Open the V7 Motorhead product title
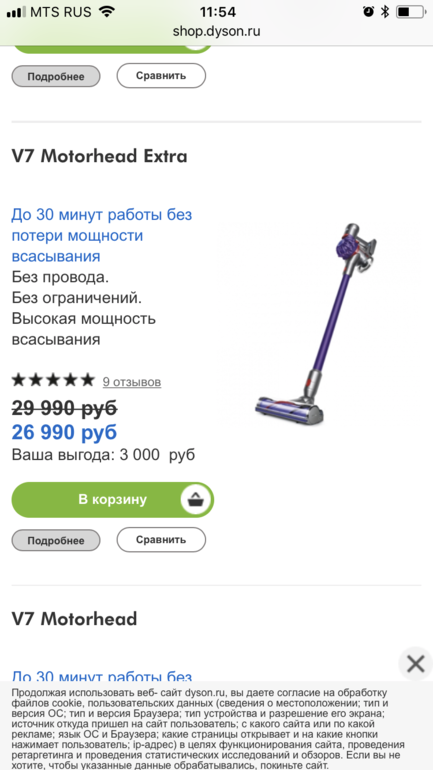The height and width of the screenshot is (770, 433). pyautogui.click(x=74, y=619)
